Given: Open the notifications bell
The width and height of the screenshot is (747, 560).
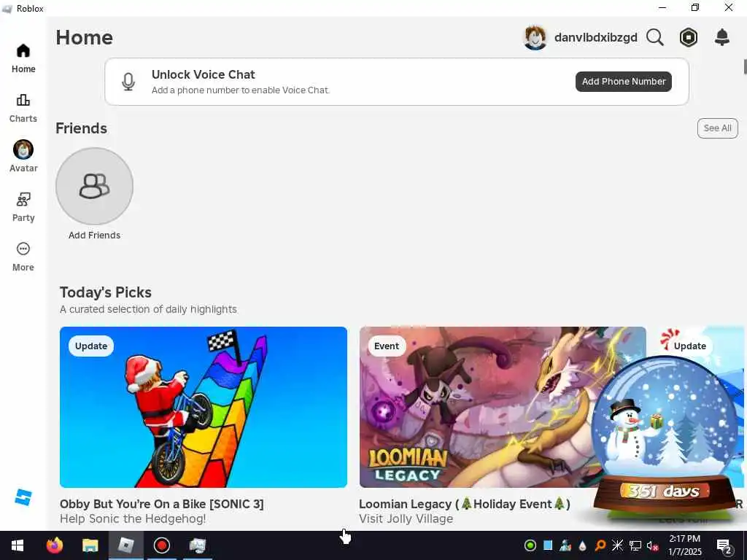Looking at the screenshot, I should point(722,37).
